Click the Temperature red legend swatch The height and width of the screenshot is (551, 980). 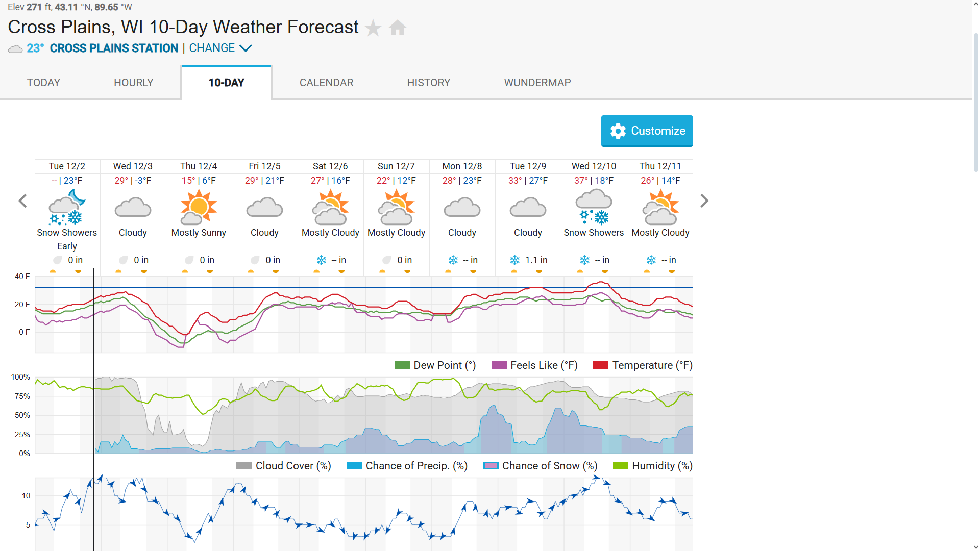coord(600,365)
